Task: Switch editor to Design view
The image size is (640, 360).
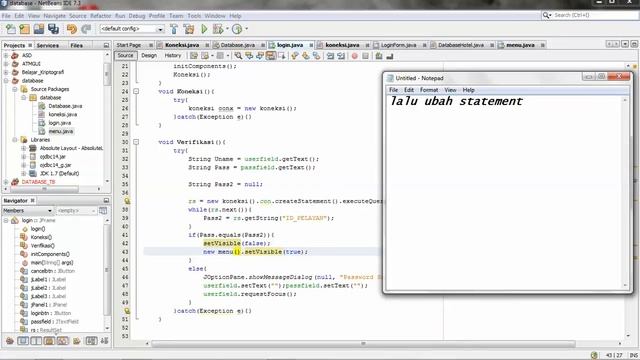Action: click(149, 56)
